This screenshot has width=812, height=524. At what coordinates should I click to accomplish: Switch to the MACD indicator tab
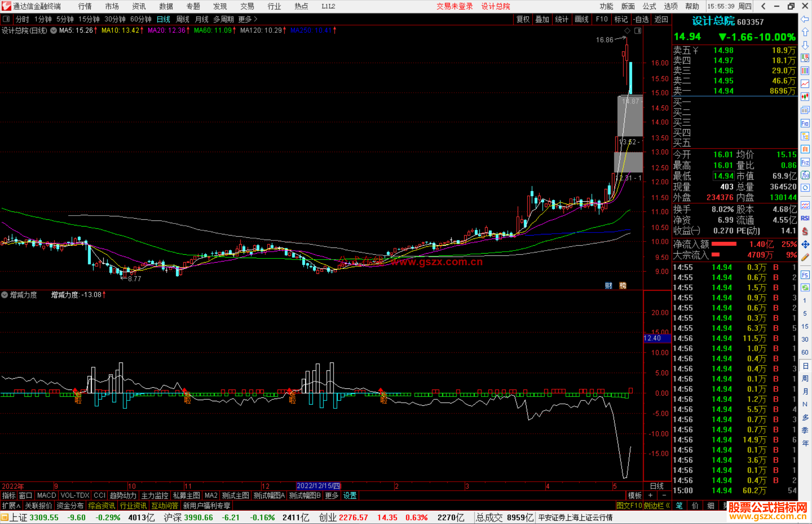click(x=47, y=495)
